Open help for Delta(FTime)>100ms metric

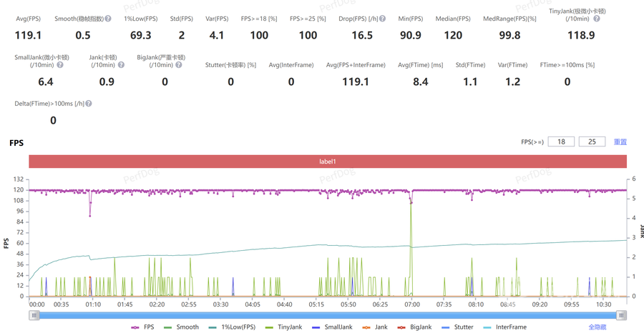(89, 104)
